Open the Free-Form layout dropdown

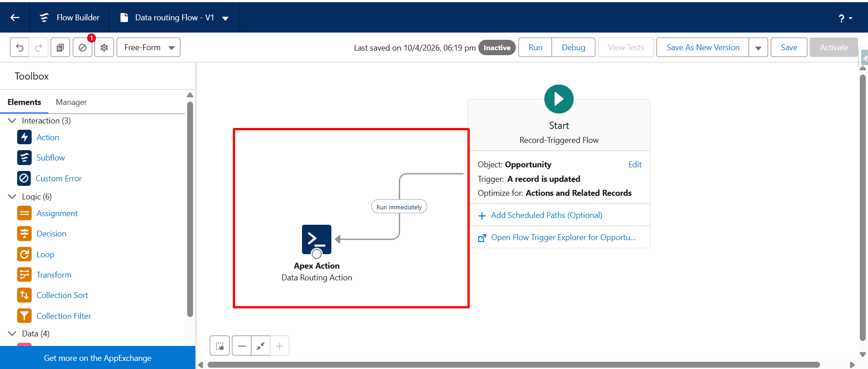point(148,47)
